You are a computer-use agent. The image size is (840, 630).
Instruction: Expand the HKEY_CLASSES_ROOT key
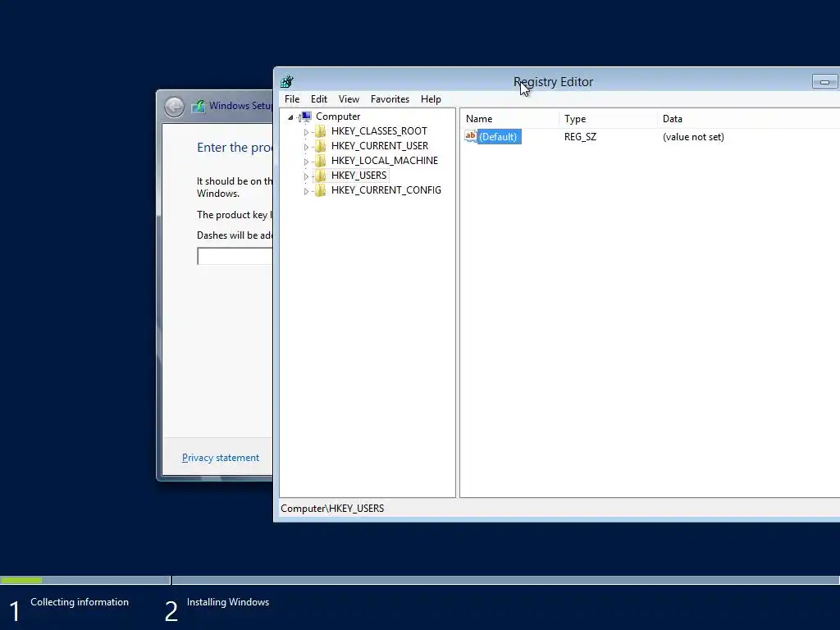[306, 132]
